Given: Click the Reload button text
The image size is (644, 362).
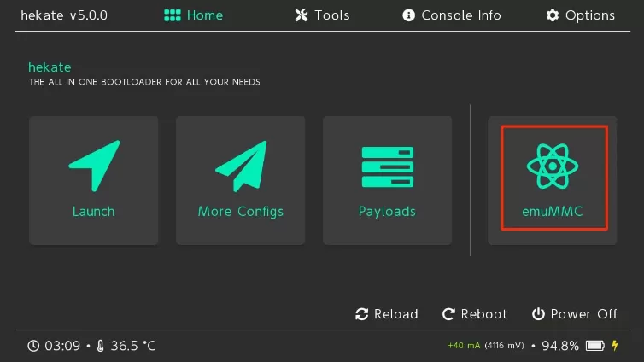Looking at the screenshot, I should [x=396, y=314].
